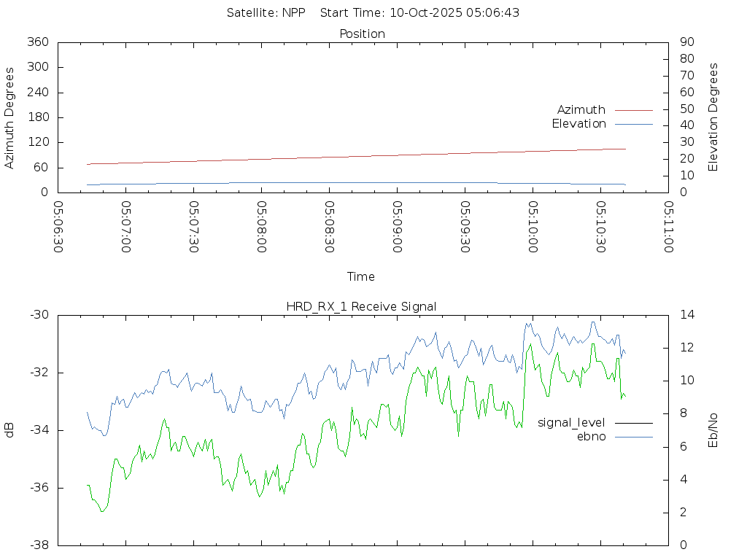This screenshot has height=560, width=747.
Task: Select the 05:06:30 time tick label
Action: pos(58,227)
